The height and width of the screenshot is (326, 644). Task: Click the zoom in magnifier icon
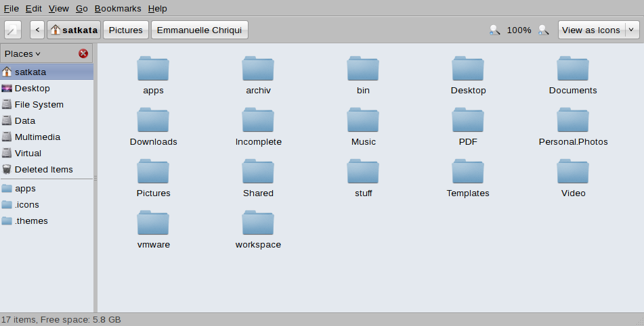543,30
